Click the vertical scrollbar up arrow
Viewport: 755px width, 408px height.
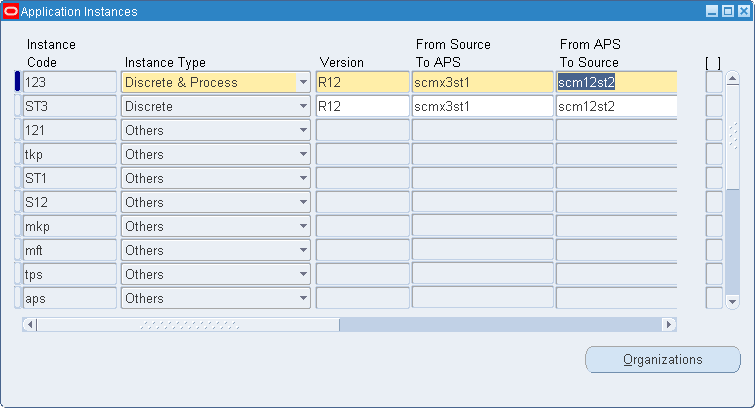coord(732,79)
